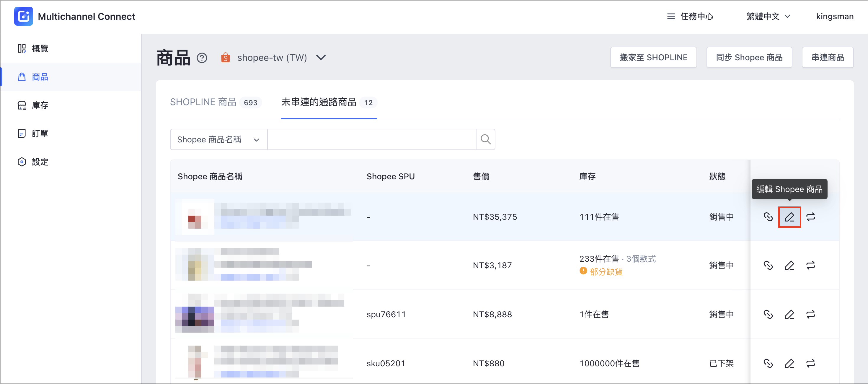The image size is (868, 384).
Task: Open 商品 in the sidebar
Action: point(71,77)
